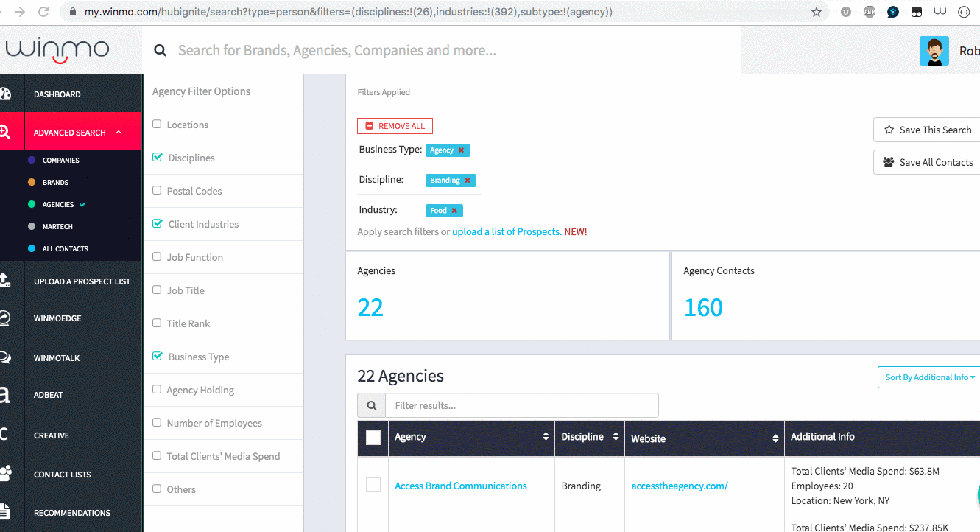Click the Additional Info column header

pyautogui.click(x=822, y=437)
